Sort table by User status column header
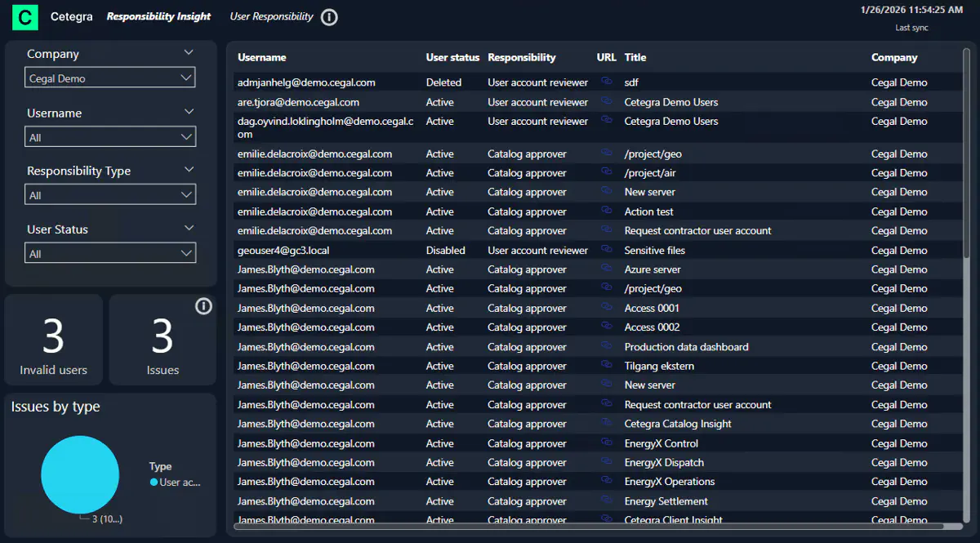This screenshot has height=543, width=980. point(452,58)
